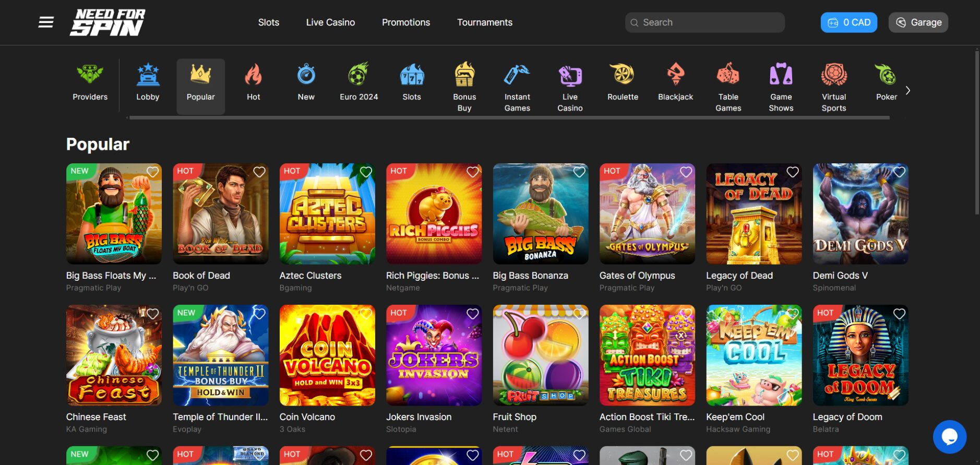Open the hamburger menu
Viewport: 980px width, 465px height.
tap(46, 22)
